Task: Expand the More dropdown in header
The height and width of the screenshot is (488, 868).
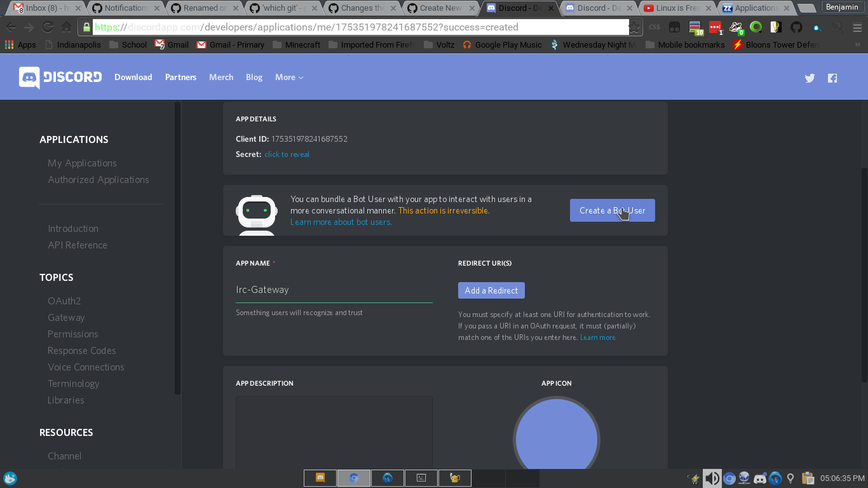Action: point(289,78)
